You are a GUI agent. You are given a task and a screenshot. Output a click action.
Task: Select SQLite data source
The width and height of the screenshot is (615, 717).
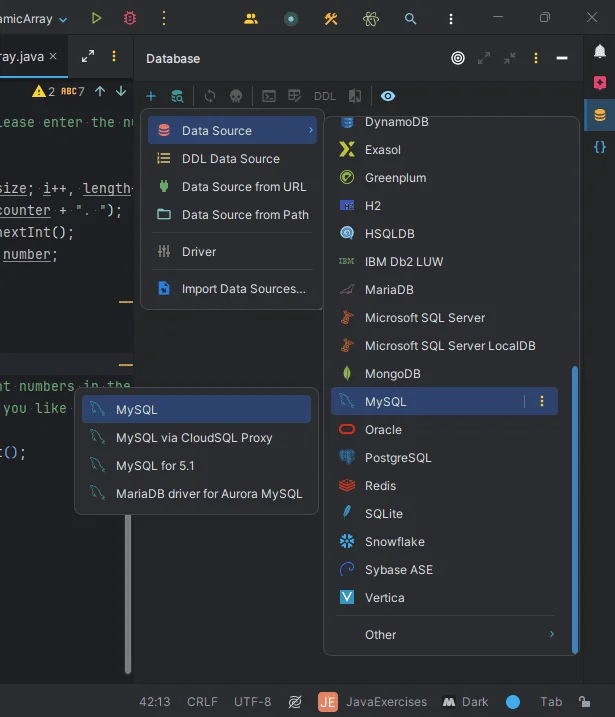coord(444,514)
